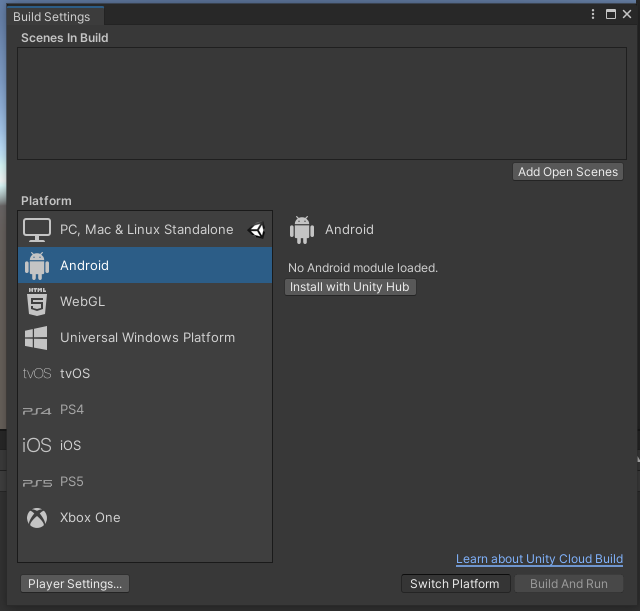Click the Android robot icon in platform list
This screenshot has width=640, height=611.
pyautogui.click(x=37, y=266)
